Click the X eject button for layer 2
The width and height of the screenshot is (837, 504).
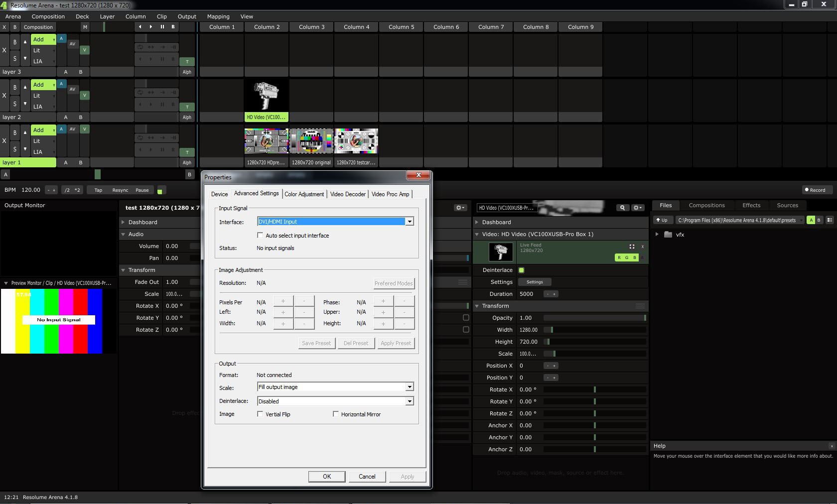click(4, 95)
